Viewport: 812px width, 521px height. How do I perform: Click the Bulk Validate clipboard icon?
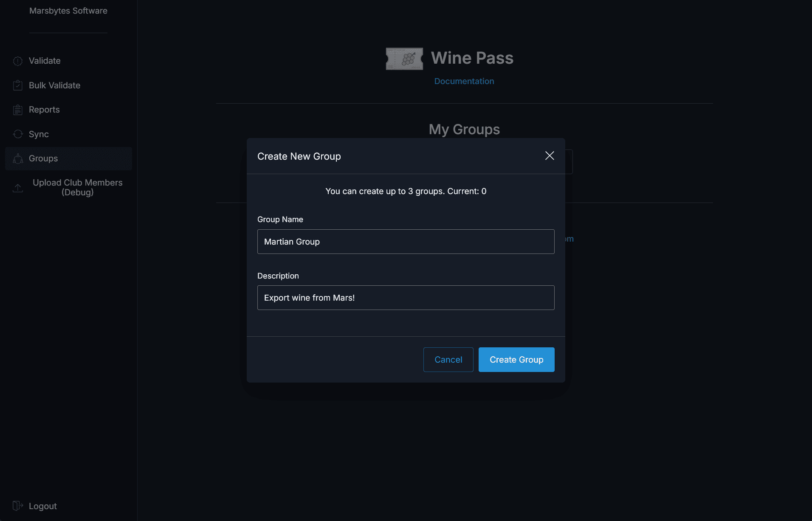point(18,85)
